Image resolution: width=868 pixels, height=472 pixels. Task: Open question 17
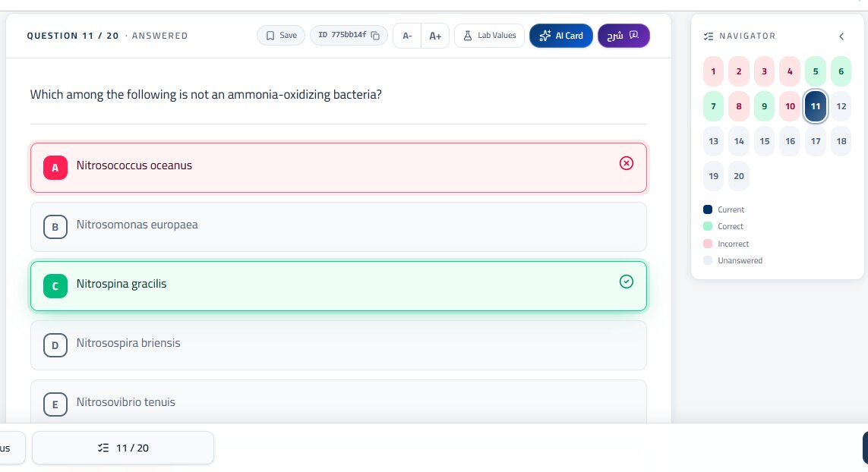click(816, 141)
